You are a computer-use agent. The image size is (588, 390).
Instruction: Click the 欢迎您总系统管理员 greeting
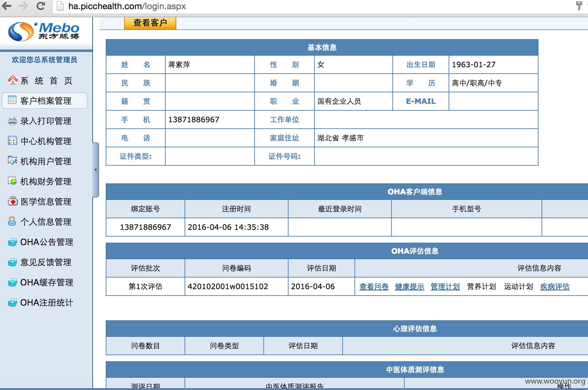coord(44,60)
